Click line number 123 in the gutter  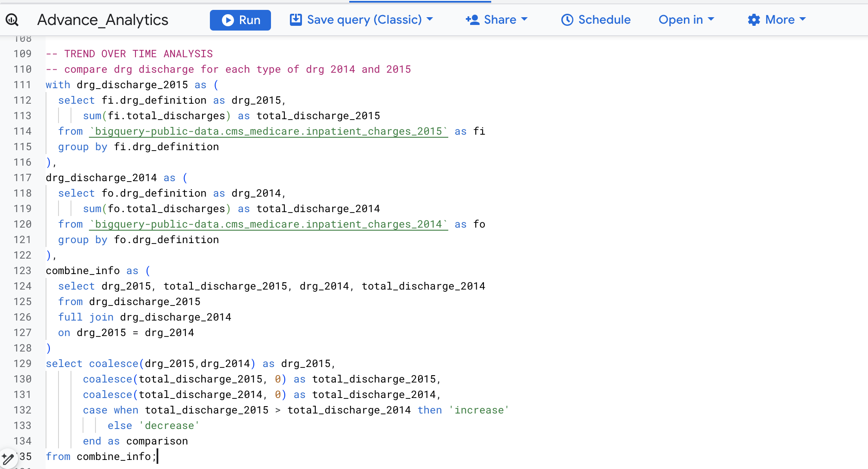pyautogui.click(x=22, y=271)
